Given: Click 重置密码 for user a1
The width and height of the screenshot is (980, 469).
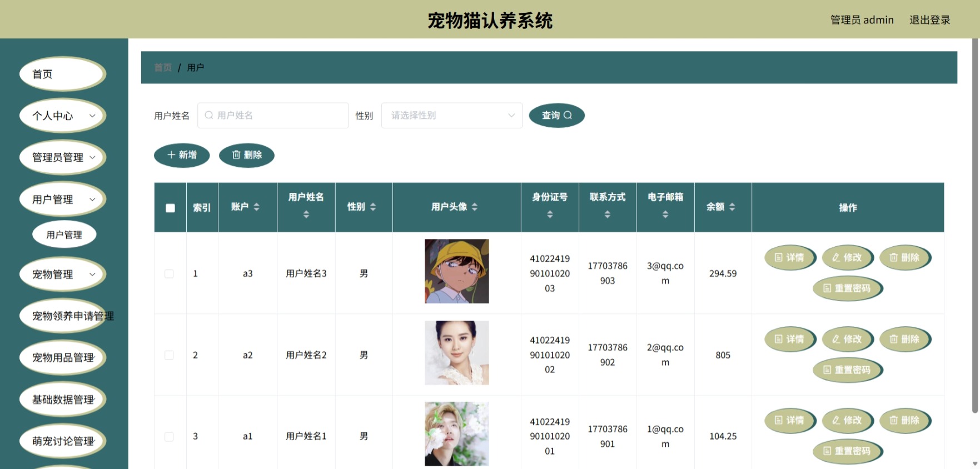Looking at the screenshot, I should coord(848,451).
